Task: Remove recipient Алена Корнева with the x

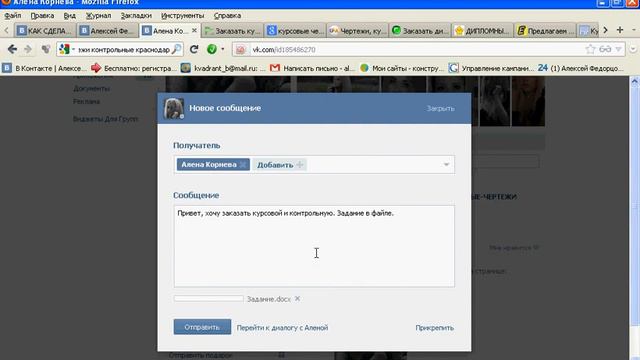Action: coord(243,164)
